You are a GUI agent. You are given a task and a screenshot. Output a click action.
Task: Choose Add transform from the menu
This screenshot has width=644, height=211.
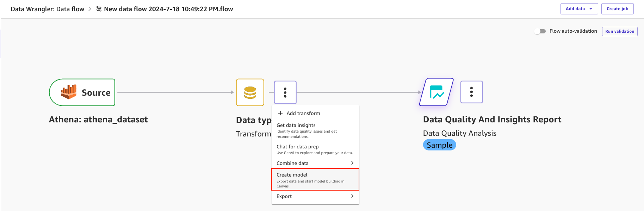point(315,113)
